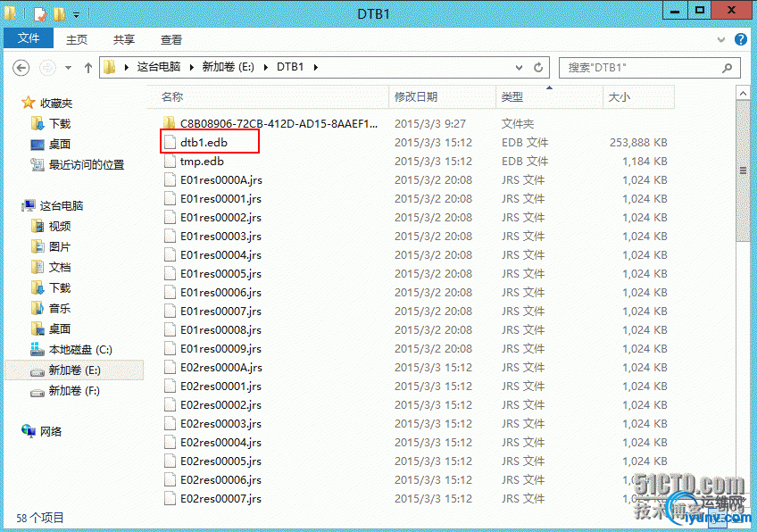This screenshot has width=757, height=532.
Task: Open the 文档 folder in the sidebar
Action: tap(60, 268)
